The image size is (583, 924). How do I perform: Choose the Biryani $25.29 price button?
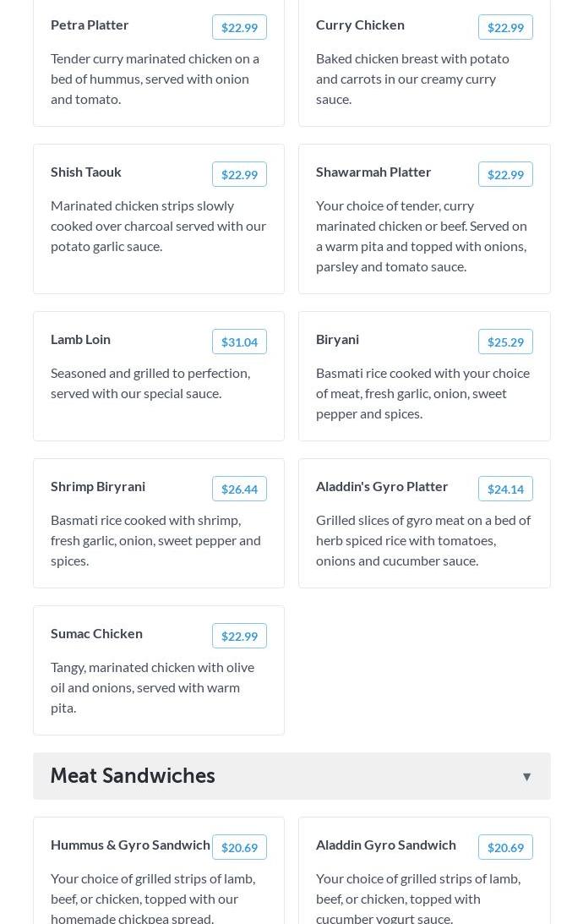click(505, 342)
